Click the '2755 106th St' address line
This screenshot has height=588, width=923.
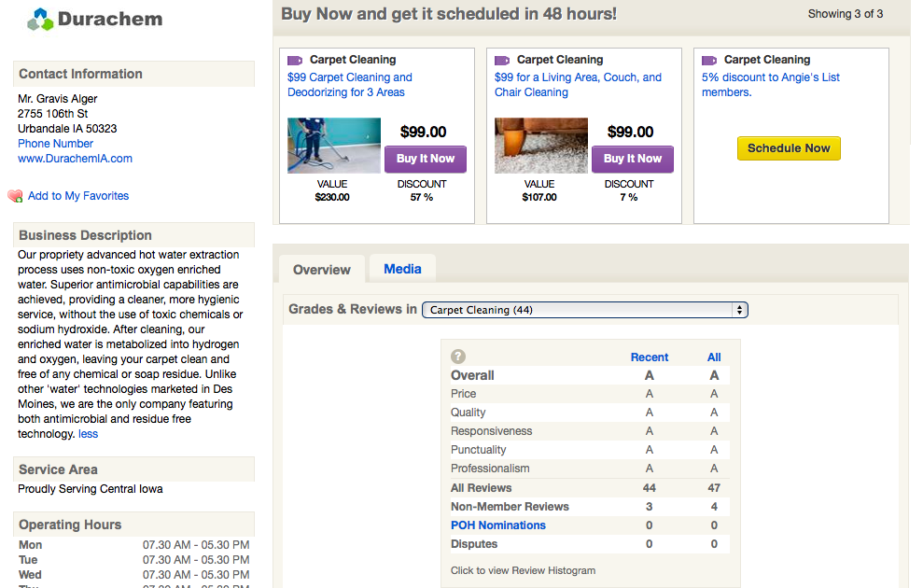[x=53, y=114]
